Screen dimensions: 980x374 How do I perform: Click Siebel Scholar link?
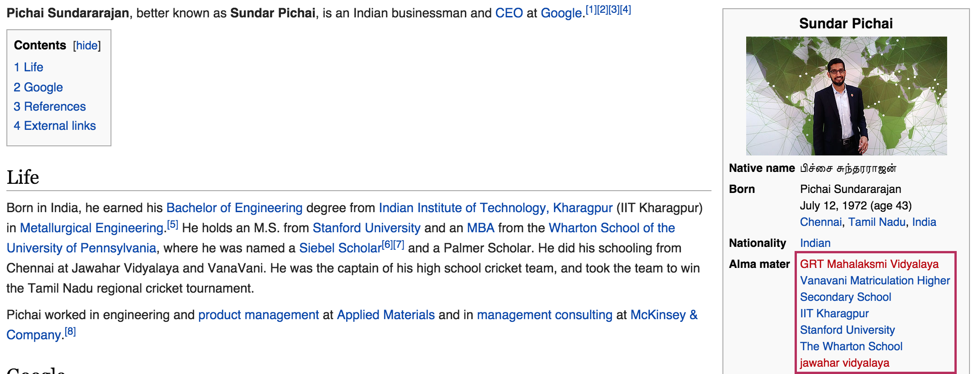(340, 248)
